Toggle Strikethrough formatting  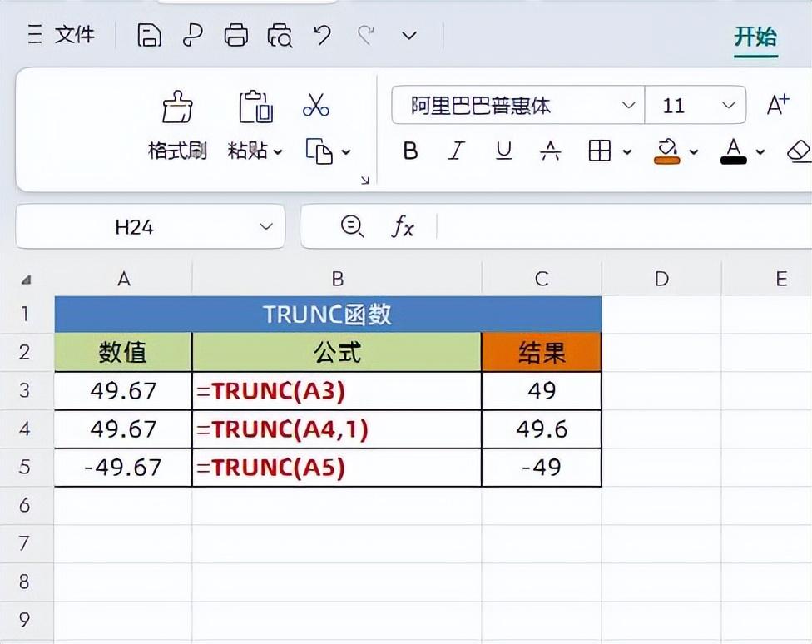550,151
